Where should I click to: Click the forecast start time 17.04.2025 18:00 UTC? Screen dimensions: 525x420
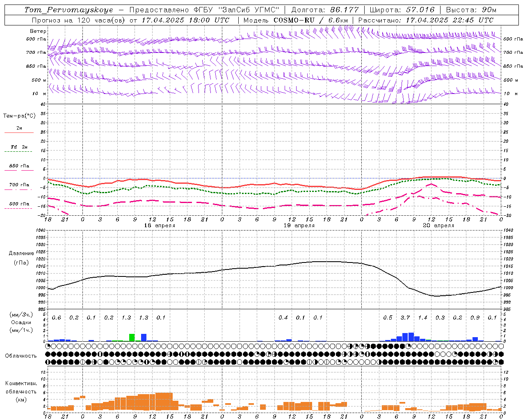click(186, 20)
